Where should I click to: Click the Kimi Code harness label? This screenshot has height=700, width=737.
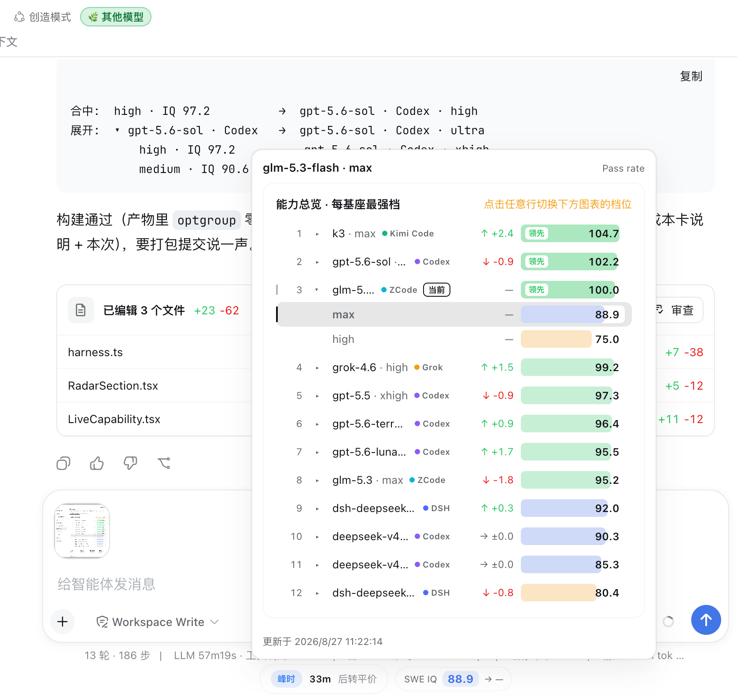click(408, 233)
